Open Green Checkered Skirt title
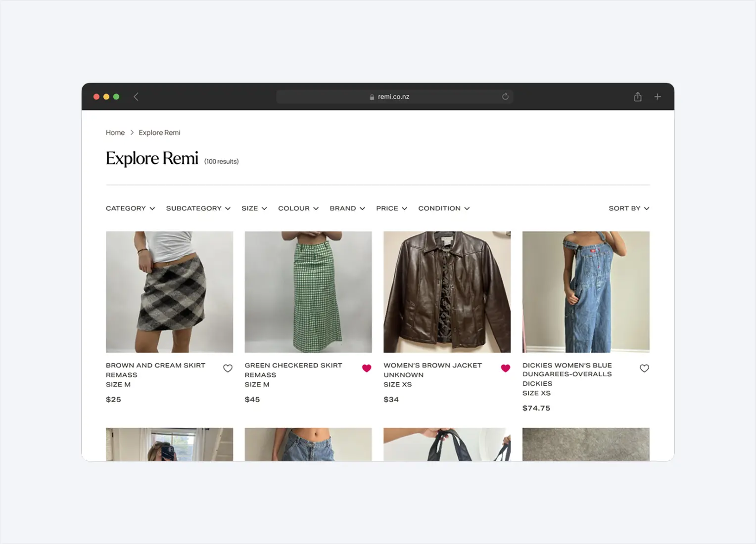The height and width of the screenshot is (544, 756). 293,365
